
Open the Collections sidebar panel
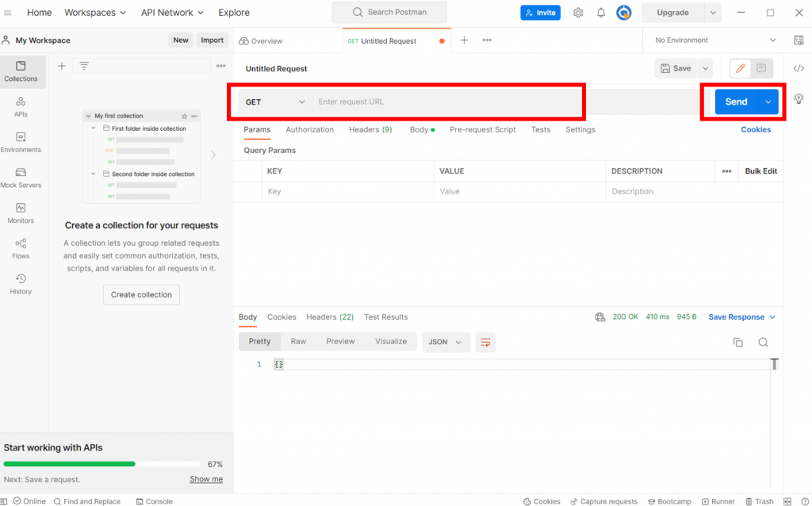coord(21,71)
